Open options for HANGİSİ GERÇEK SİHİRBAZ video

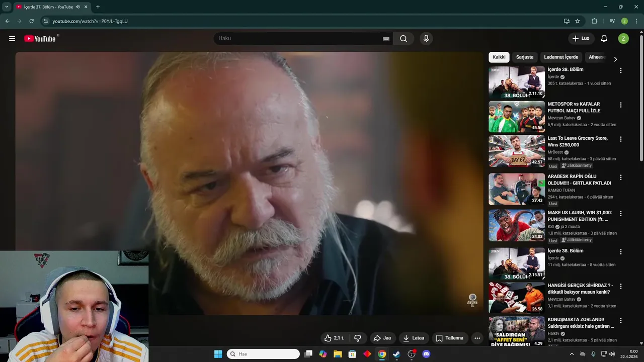tap(620, 286)
